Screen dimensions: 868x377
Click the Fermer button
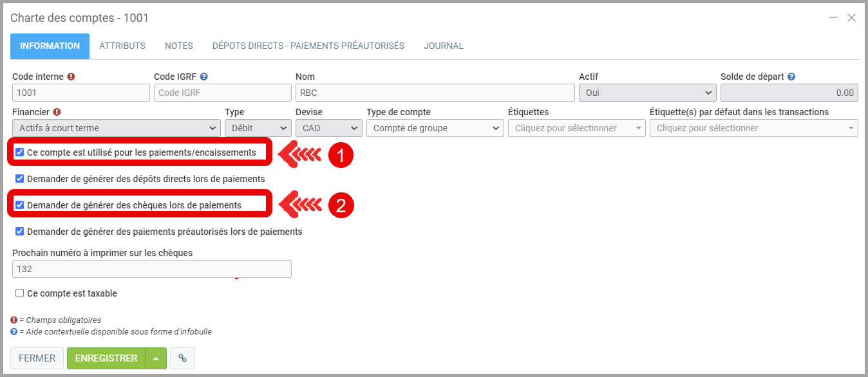37,358
